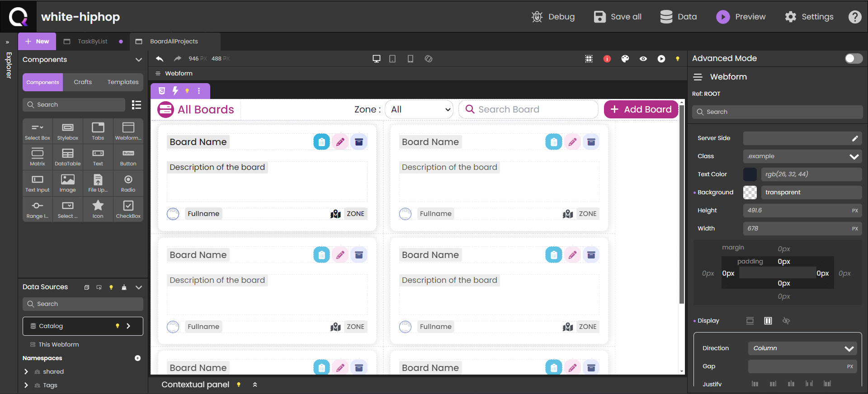Toggle canvas preview eye icon

(643, 59)
